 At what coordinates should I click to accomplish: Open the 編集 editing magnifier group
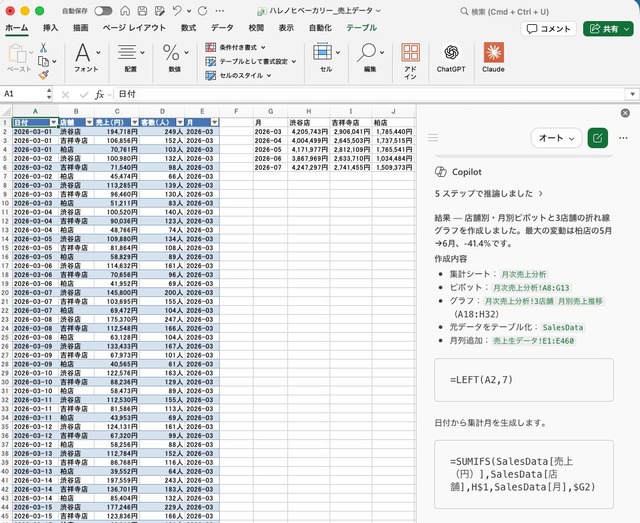(370, 58)
